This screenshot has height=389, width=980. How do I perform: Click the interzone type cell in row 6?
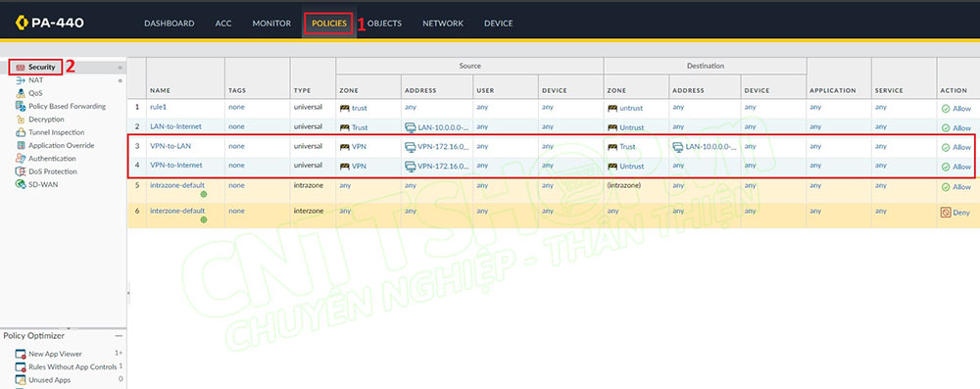[308, 211]
